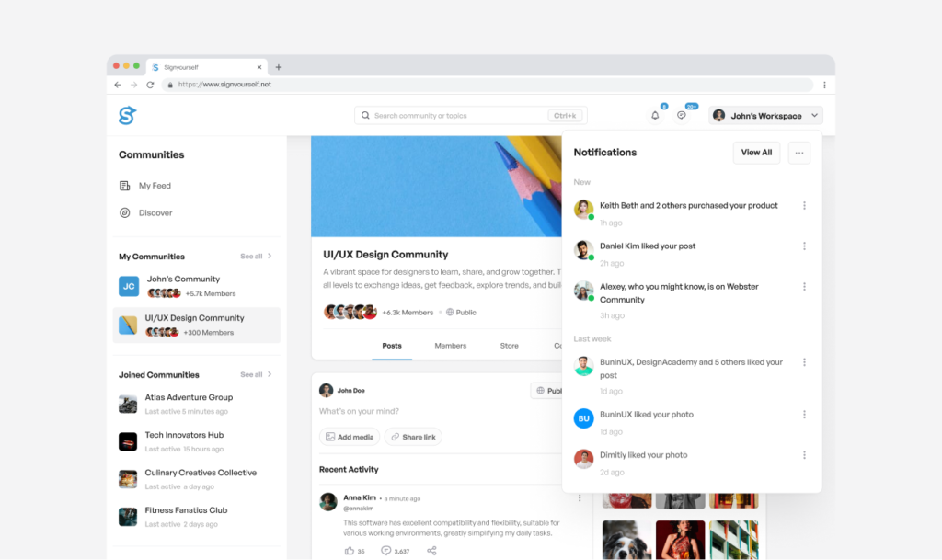Image resolution: width=942 pixels, height=560 pixels.
Task: Expand See all for My Communities
Action: [x=256, y=257]
